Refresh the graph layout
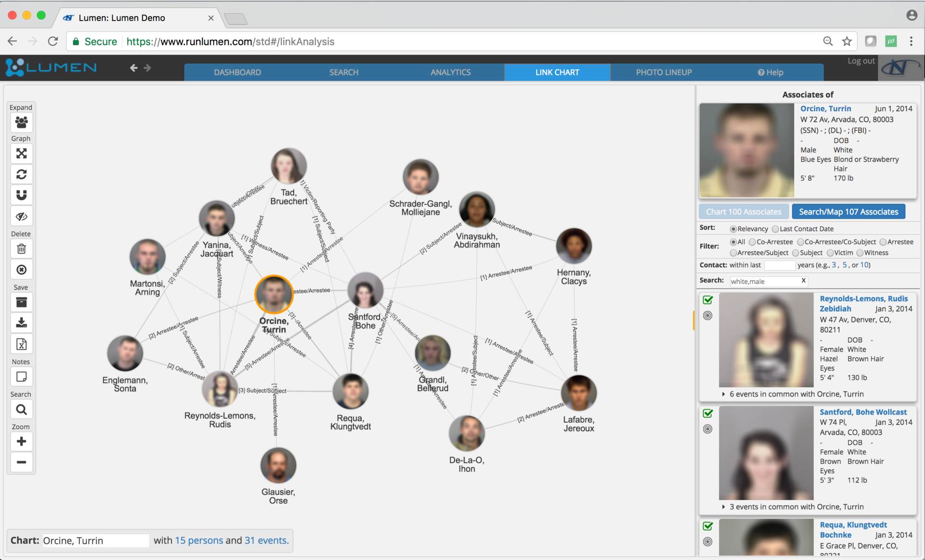The height and width of the screenshot is (560, 925). click(21, 174)
